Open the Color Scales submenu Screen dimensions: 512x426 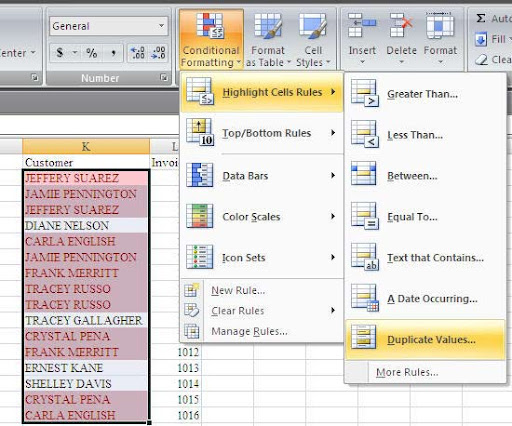coord(261,217)
